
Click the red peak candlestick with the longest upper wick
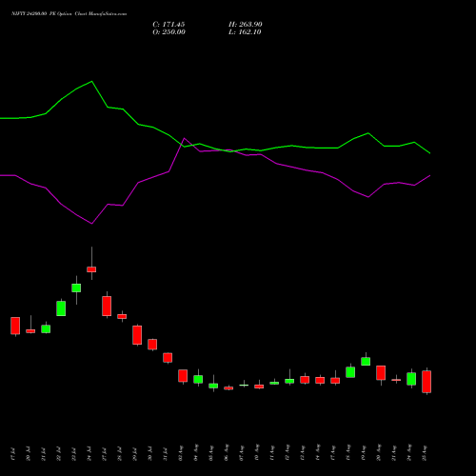pos(91,269)
